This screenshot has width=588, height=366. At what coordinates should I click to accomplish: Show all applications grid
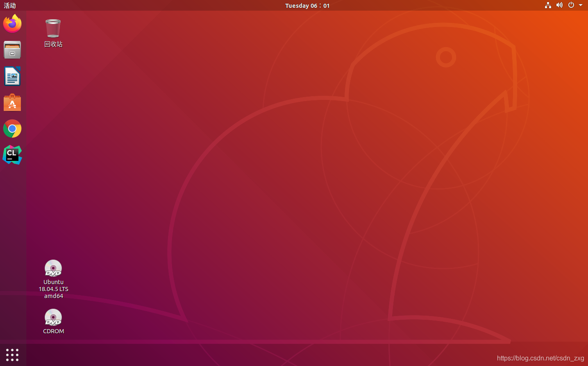(12, 355)
